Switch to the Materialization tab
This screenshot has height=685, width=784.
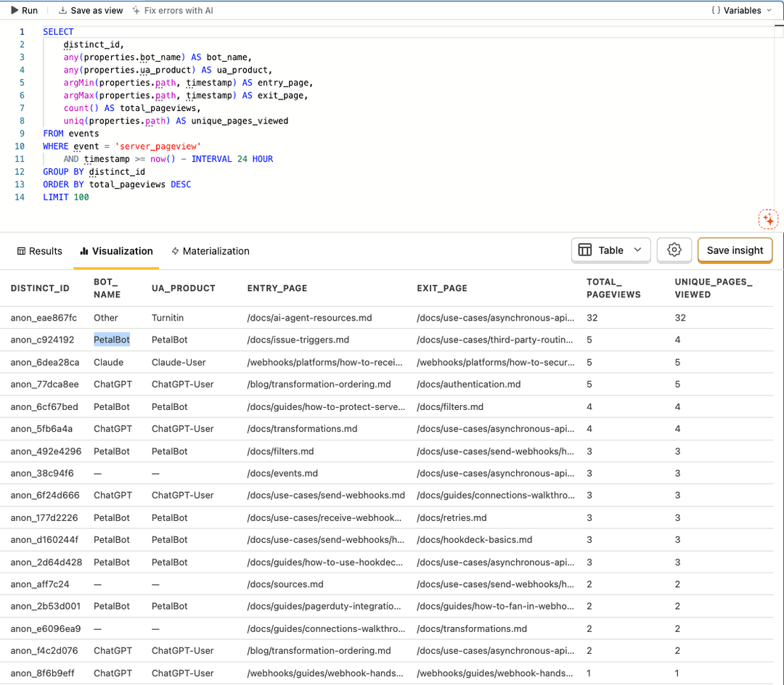[211, 251]
